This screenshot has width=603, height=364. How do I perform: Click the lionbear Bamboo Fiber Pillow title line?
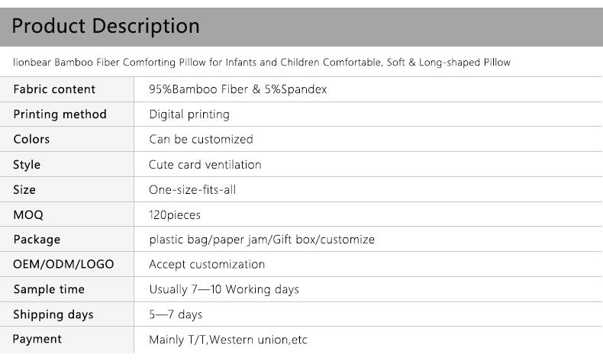pos(262,62)
